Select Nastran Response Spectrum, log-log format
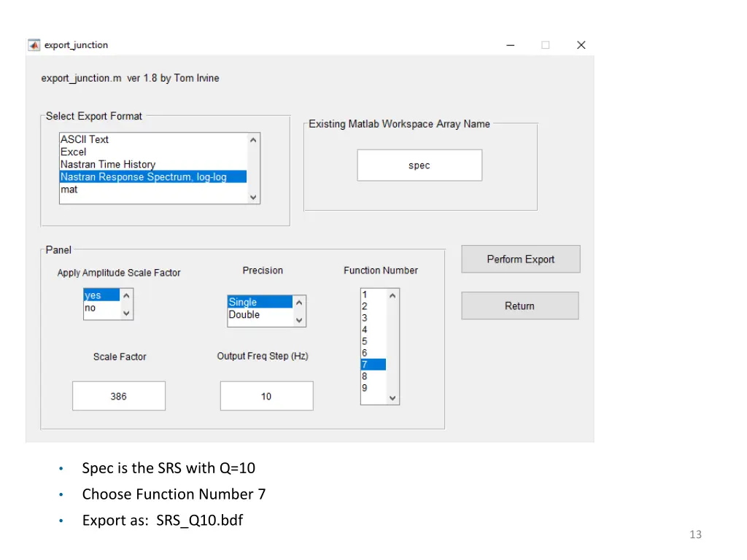 tap(153, 176)
